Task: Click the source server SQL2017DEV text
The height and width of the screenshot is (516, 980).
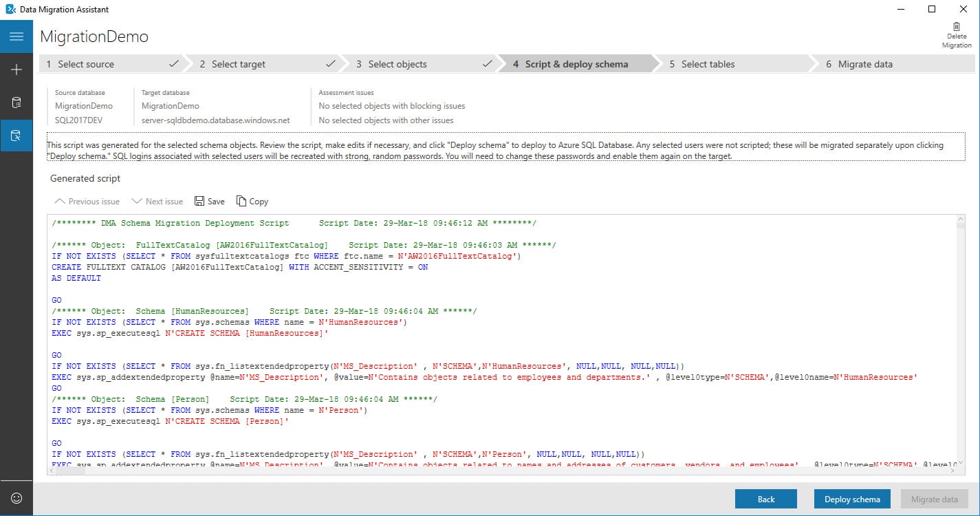Action: click(78, 120)
